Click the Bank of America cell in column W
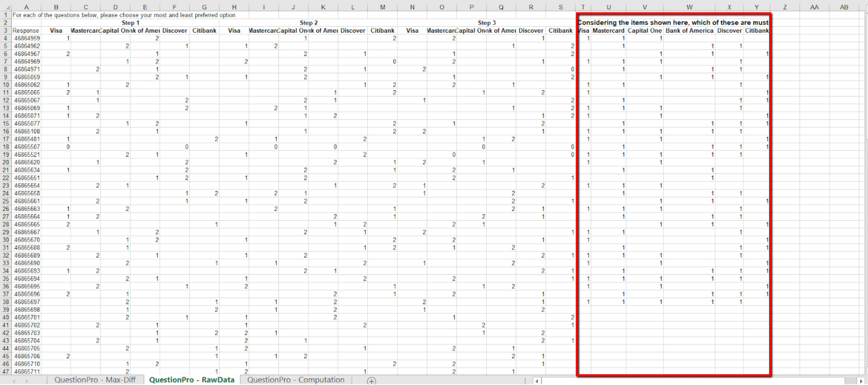This screenshot has width=868, height=385. [689, 31]
